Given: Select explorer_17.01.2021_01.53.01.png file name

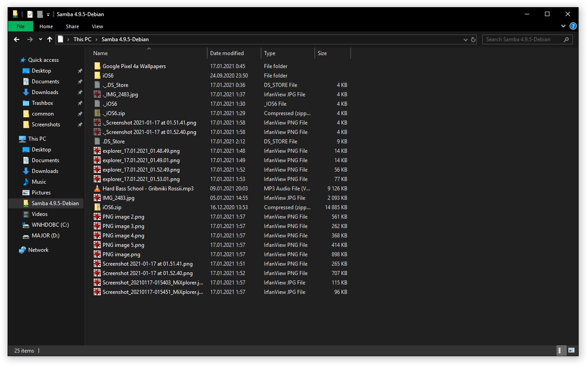Looking at the screenshot, I should point(141,179).
